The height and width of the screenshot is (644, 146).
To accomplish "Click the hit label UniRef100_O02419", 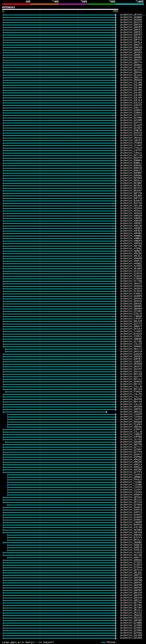I will pyautogui.click(x=131, y=552).
